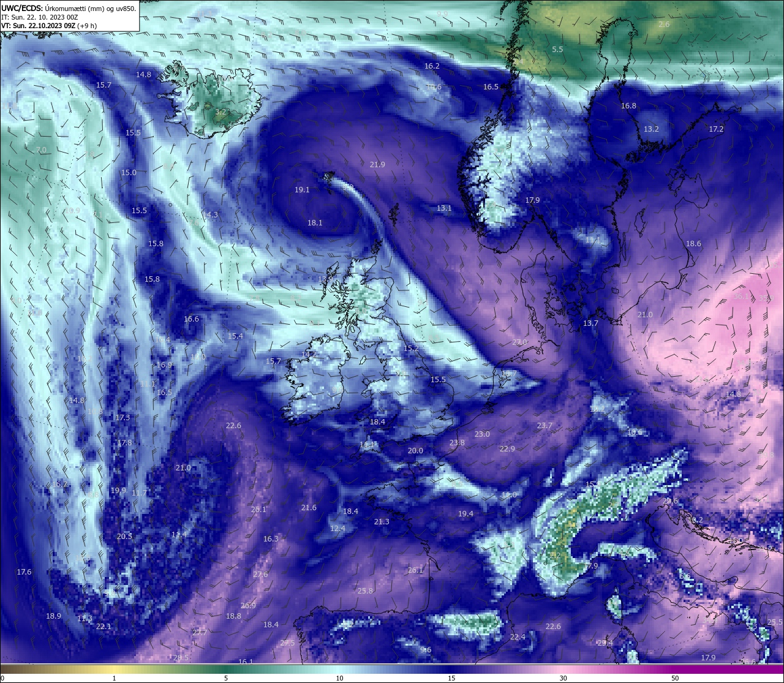Click the 50 label on the color scale

(x=675, y=678)
